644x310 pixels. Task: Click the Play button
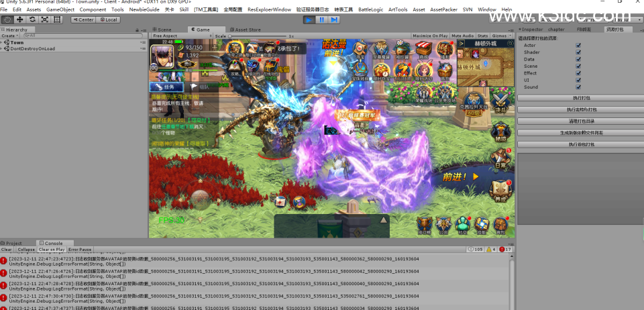coord(309,19)
